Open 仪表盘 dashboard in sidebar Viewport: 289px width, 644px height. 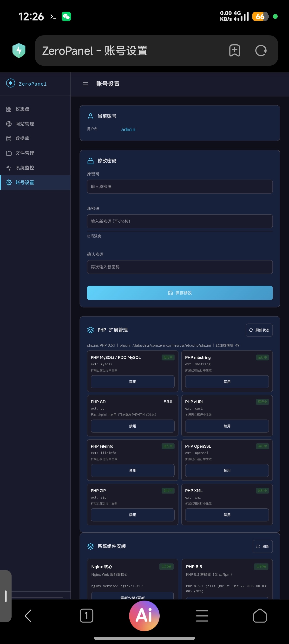click(x=35, y=109)
